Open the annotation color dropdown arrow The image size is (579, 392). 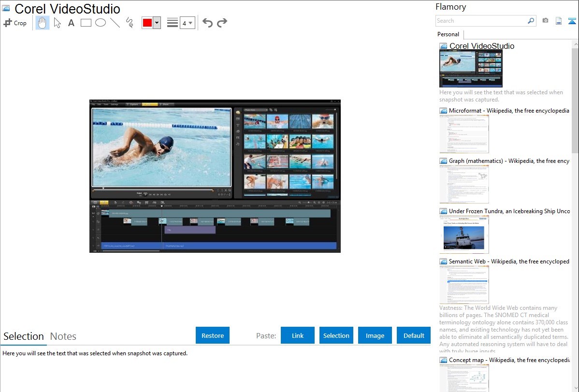(x=157, y=23)
